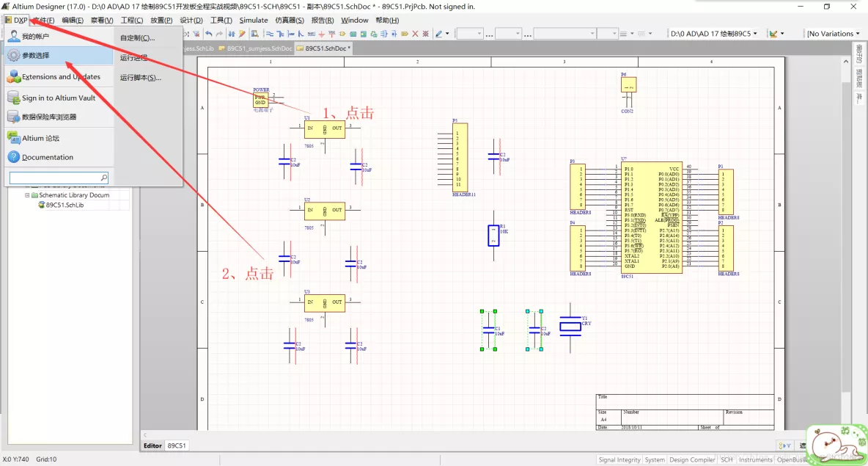This screenshot has height=466, width=868.
Task: Select 参数选择 preferences entry
Action: [59, 56]
